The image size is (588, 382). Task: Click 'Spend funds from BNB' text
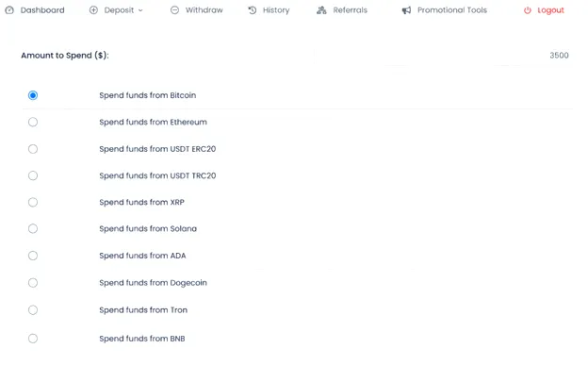click(142, 339)
